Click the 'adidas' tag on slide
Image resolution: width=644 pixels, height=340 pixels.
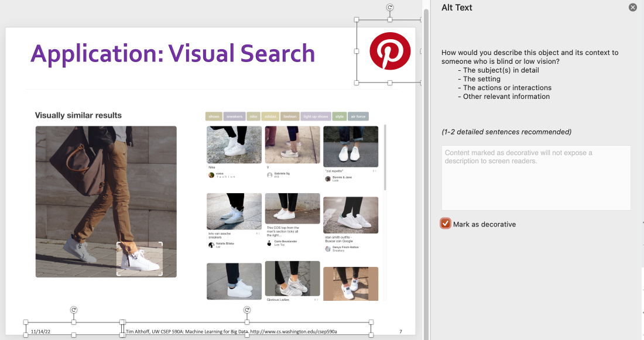tap(270, 116)
